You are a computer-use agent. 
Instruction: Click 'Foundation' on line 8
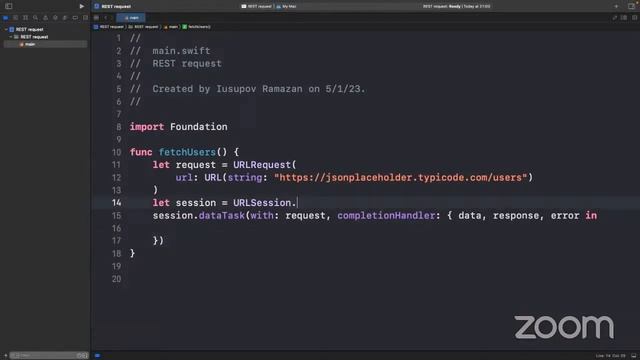point(199,127)
